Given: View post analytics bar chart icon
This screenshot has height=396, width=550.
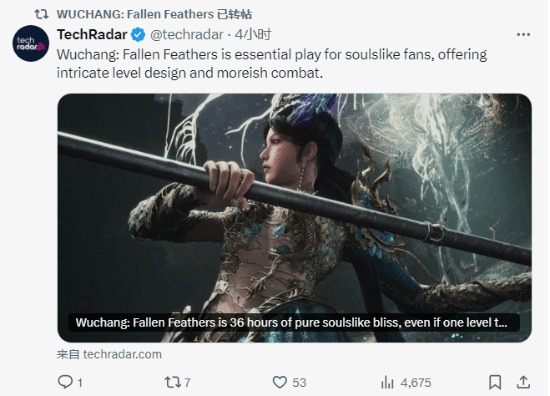Looking at the screenshot, I should (x=387, y=382).
